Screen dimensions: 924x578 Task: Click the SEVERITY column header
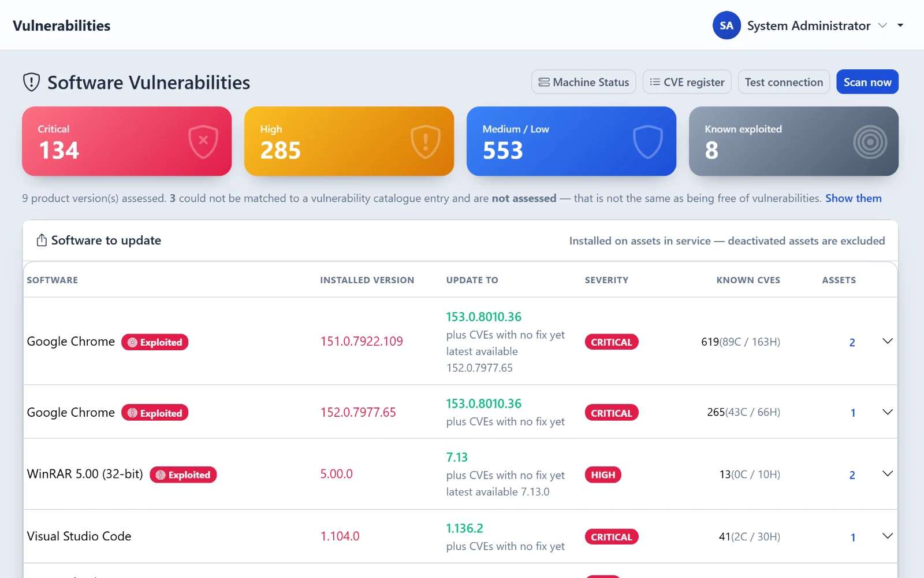606,280
